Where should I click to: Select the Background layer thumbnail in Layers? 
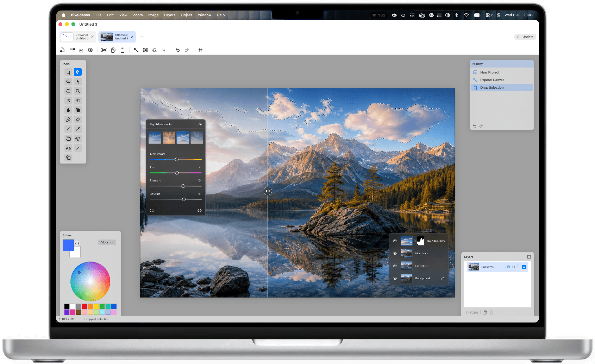474,267
